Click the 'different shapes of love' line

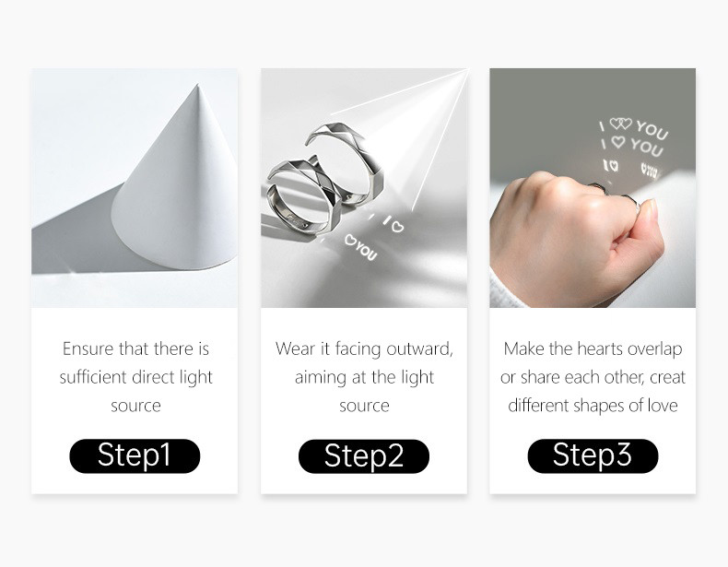click(593, 406)
